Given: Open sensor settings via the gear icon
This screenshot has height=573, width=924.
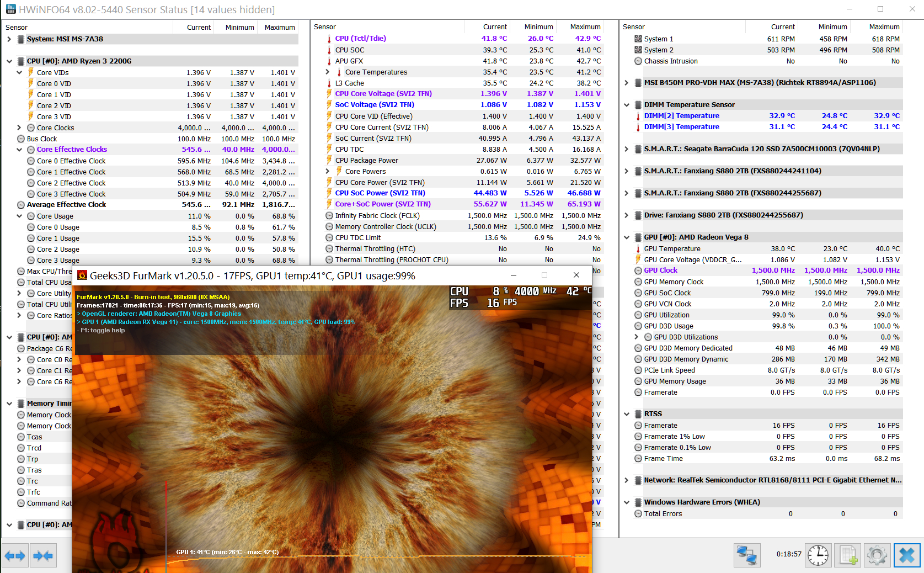Looking at the screenshot, I should point(877,555).
